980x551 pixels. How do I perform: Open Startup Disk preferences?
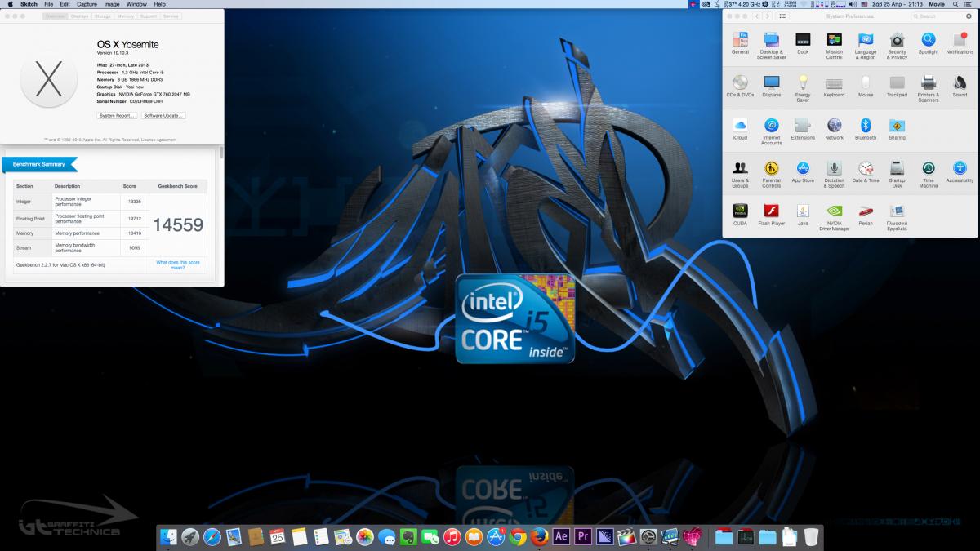click(898, 174)
